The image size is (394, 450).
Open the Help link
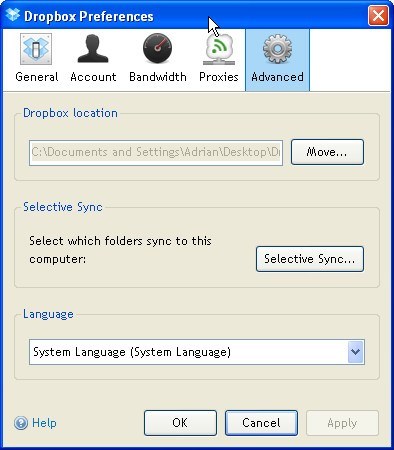44,423
